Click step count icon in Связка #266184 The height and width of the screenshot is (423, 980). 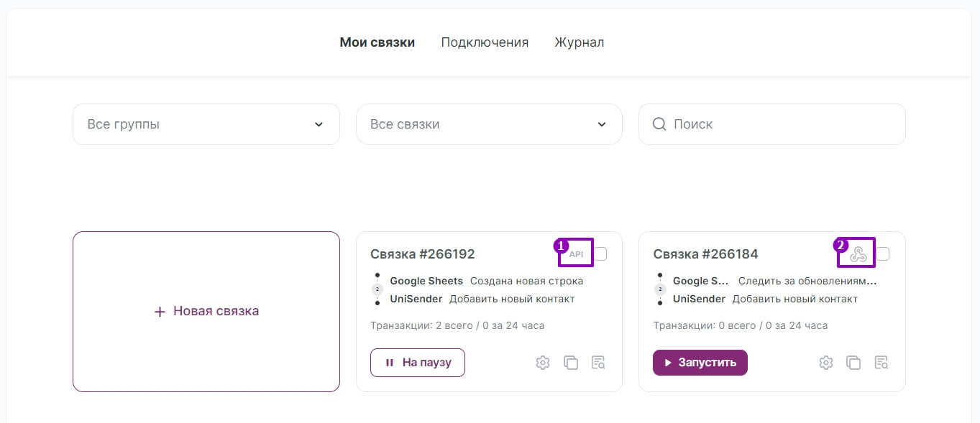[660, 289]
